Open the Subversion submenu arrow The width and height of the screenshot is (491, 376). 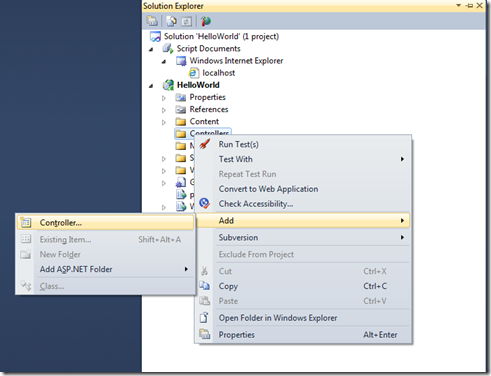pyautogui.click(x=402, y=237)
